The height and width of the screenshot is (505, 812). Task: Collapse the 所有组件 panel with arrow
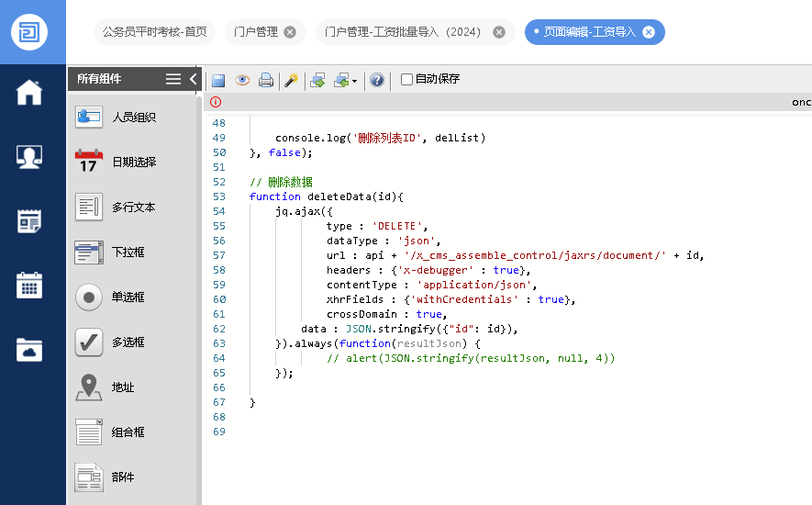coord(194,79)
